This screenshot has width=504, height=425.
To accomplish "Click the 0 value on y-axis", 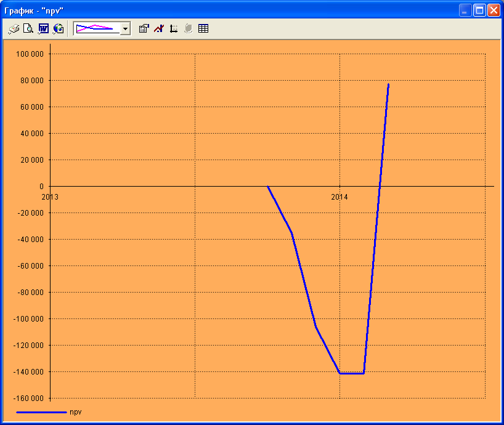I will (41, 186).
